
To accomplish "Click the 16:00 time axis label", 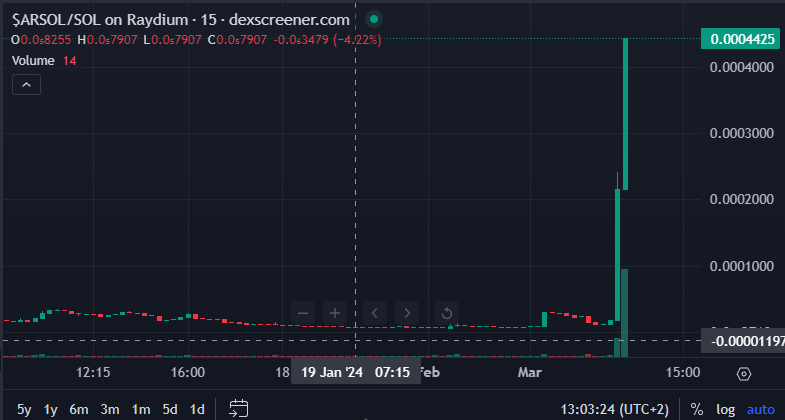I will [x=188, y=372].
